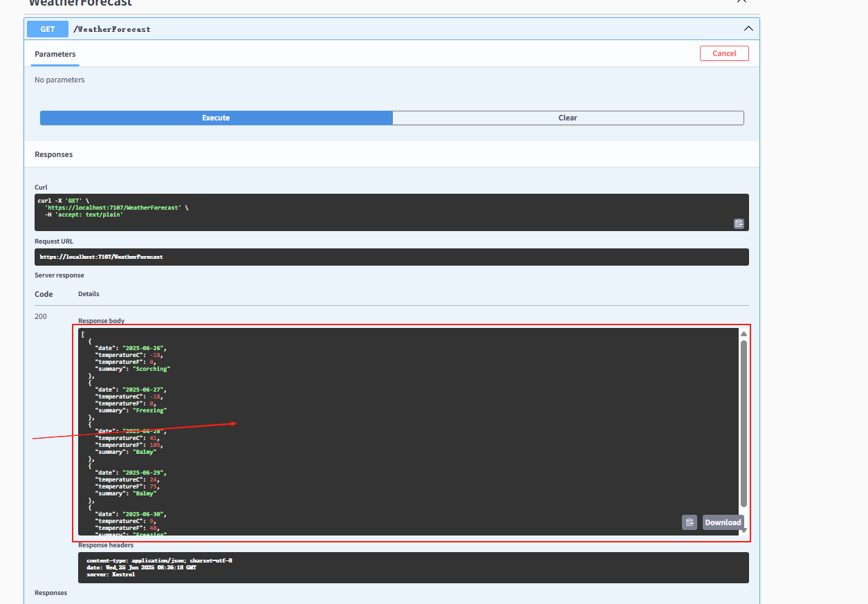The width and height of the screenshot is (868, 604).
Task: Download the response body
Action: (x=723, y=522)
